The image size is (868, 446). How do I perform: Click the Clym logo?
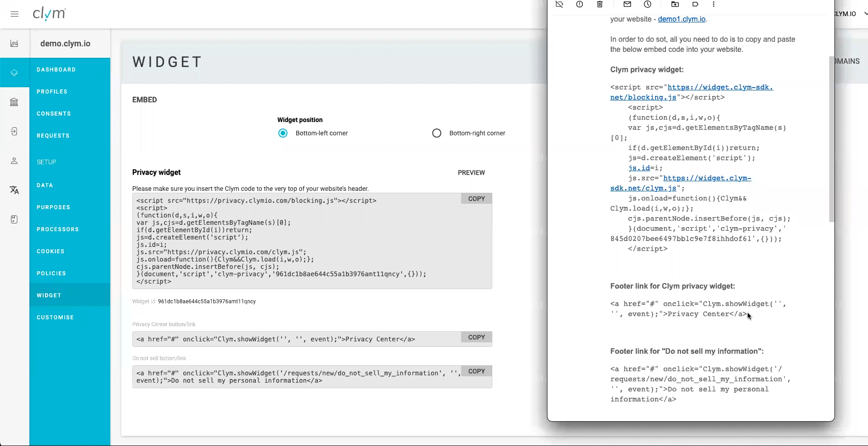click(49, 14)
